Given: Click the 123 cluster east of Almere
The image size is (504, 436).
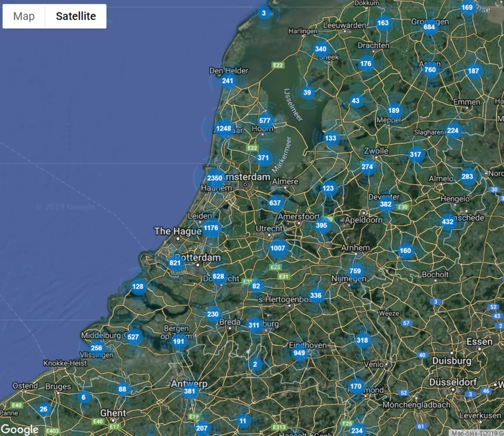Looking at the screenshot, I should [x=328, y=188].
